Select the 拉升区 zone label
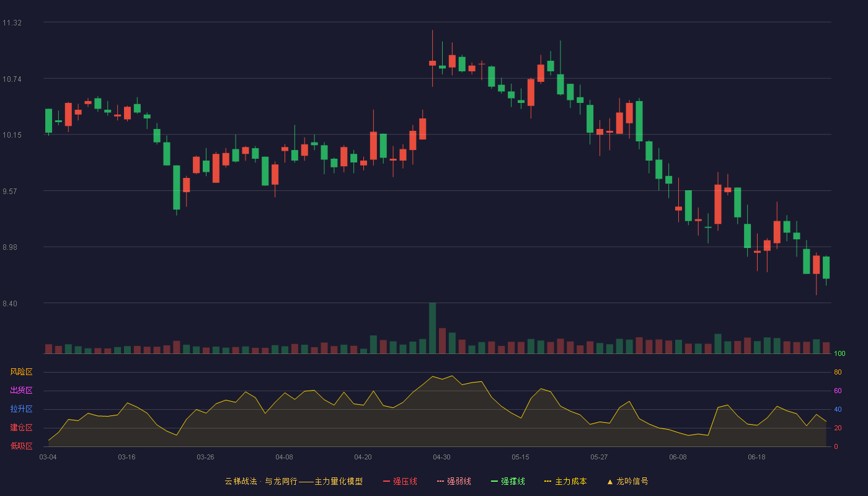Image resolution: width=868 pixels, height=496 pixels. coord(21,409)
